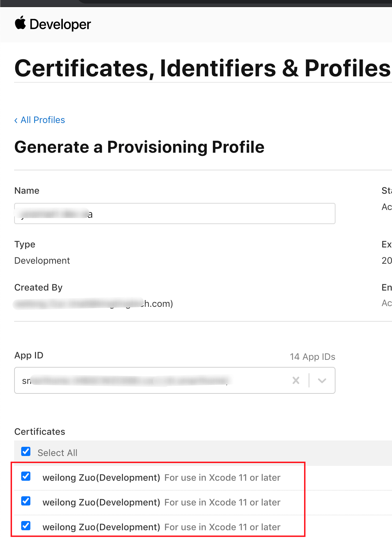
Task: Click the third certificate's name label
Action: point(101,527)
